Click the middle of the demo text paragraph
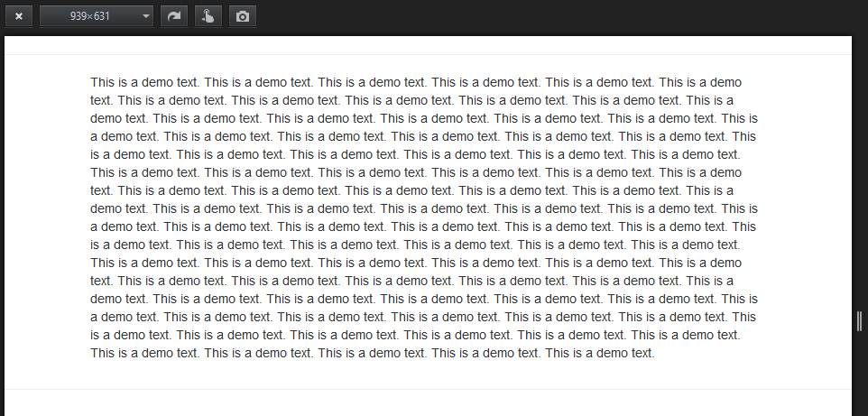868x416 pixels. point(424,217)
